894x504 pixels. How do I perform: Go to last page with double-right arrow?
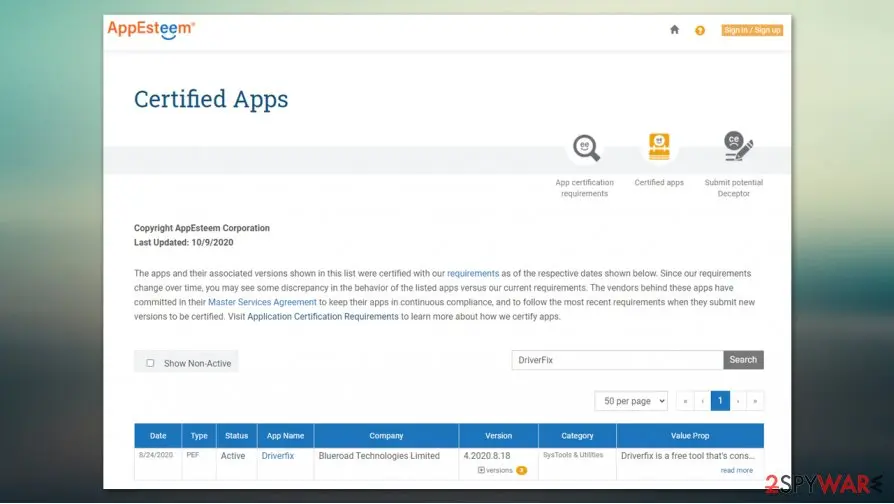(755, 401)
